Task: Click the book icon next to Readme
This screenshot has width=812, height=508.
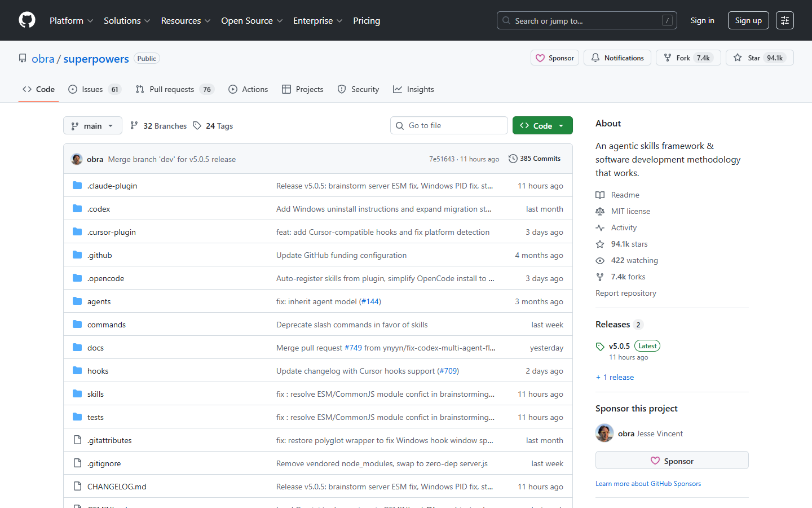Action: tap(600, 195)
